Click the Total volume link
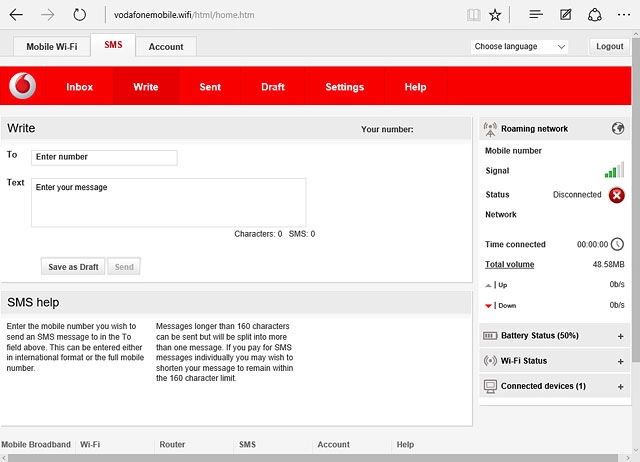This screenshot has width=640, height=462. (x=509, y=265)
